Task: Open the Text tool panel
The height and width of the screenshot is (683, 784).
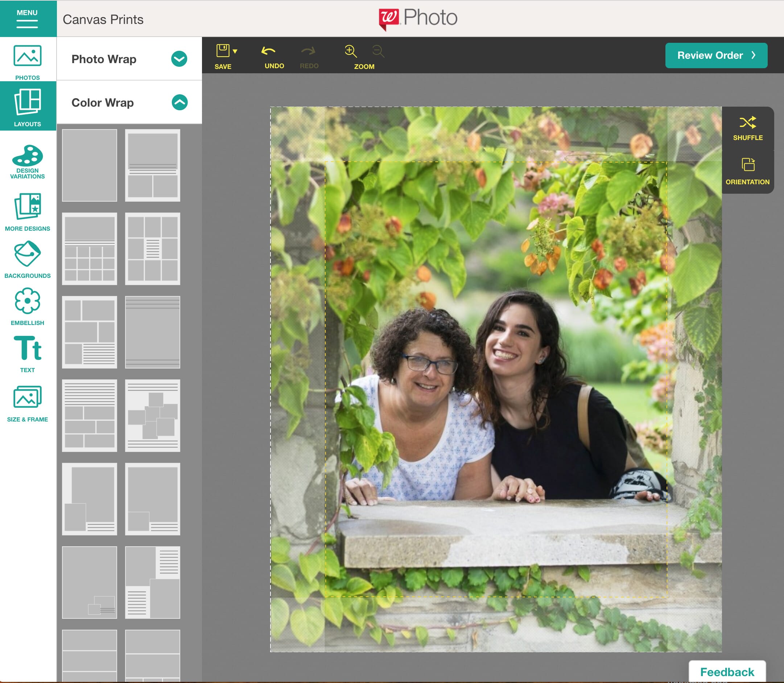Action: pos(27,354)
